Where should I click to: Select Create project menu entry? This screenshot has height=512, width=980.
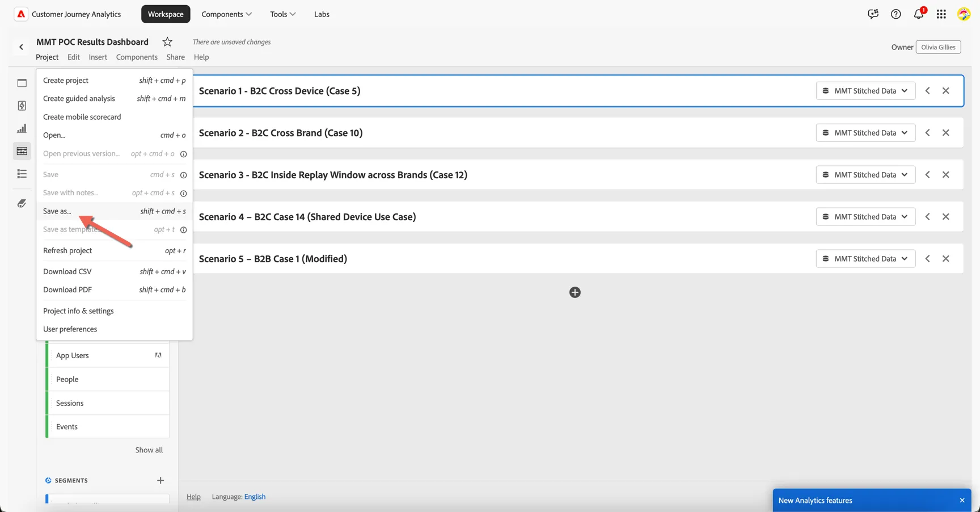click(x=115, y=81)
